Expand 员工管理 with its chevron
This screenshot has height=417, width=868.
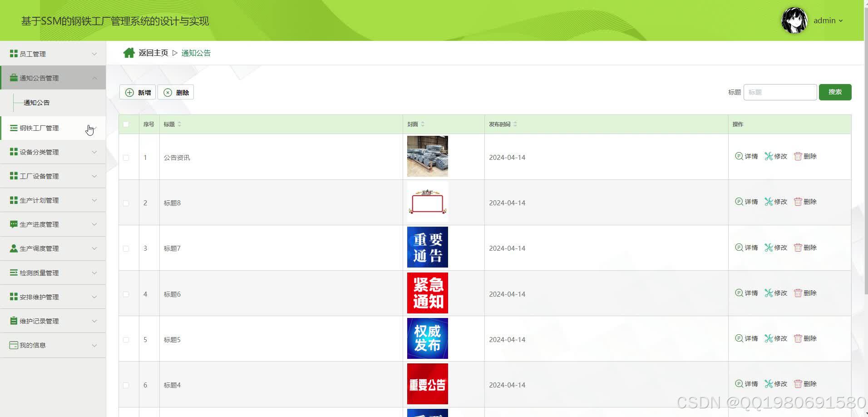(94, 54)
